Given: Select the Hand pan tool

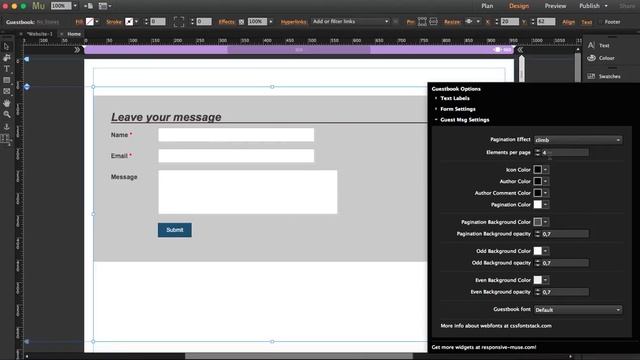Looking at the screenshot, I should point(7,103).
